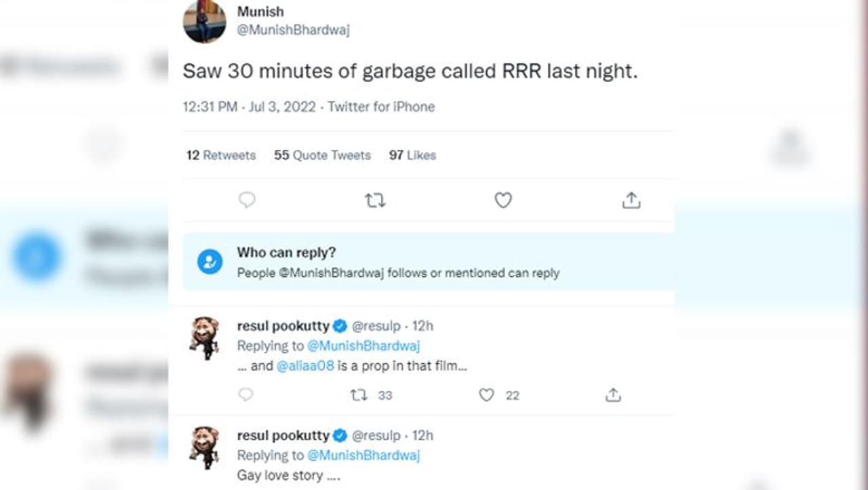Open resul pookutty name in second reply

[283, 436]
